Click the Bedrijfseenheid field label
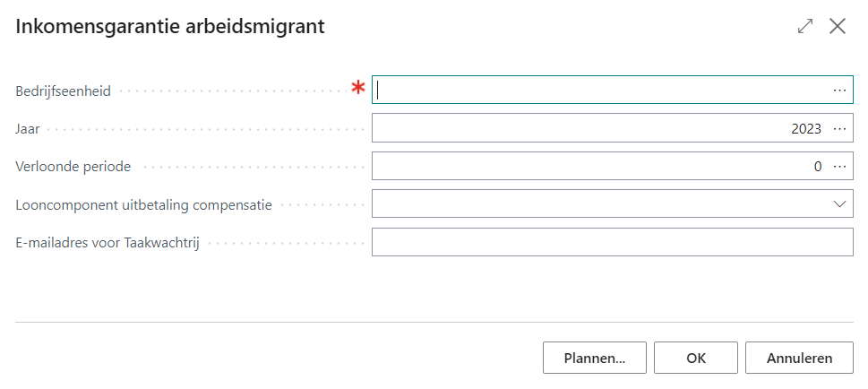This screenshot has height=389, width=868. [x=64, y=91]
